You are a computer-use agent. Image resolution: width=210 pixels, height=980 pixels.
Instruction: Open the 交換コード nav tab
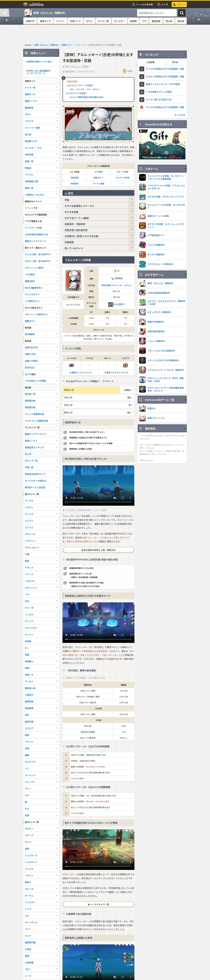point(75,21)
